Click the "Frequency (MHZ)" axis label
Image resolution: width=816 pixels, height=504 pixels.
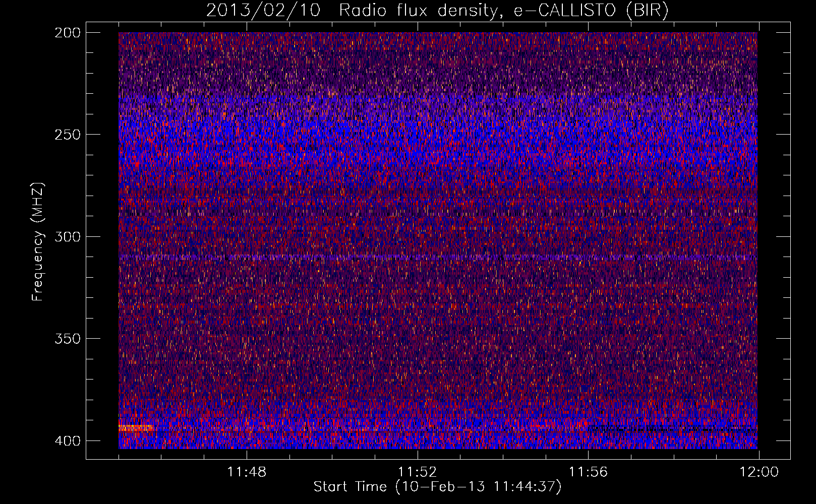click(x=38, y=242)
